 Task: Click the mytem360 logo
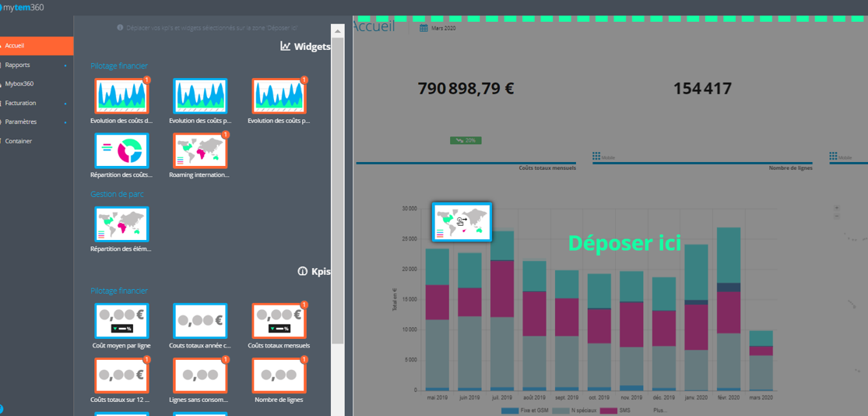coord(22,7)
